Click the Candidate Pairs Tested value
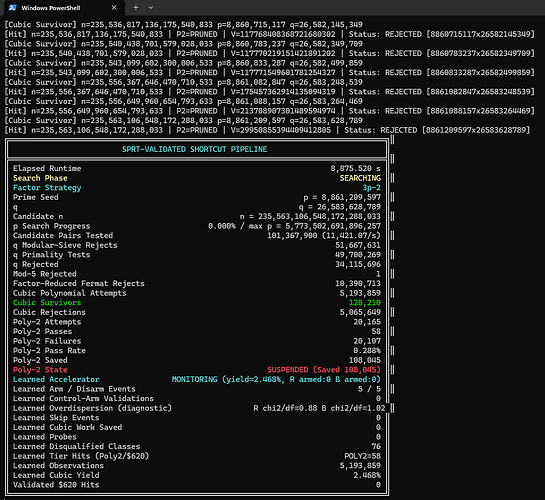 324,236
